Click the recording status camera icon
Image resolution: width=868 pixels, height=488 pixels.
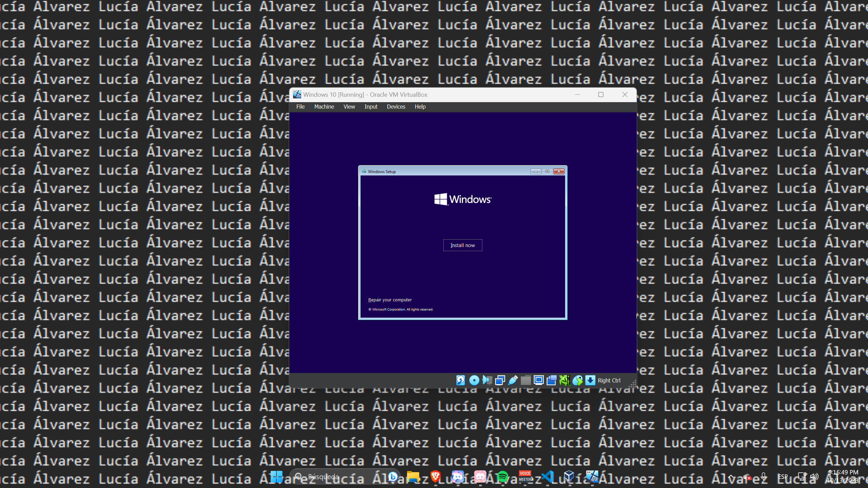pyautogui.click(x=552, y=380)
